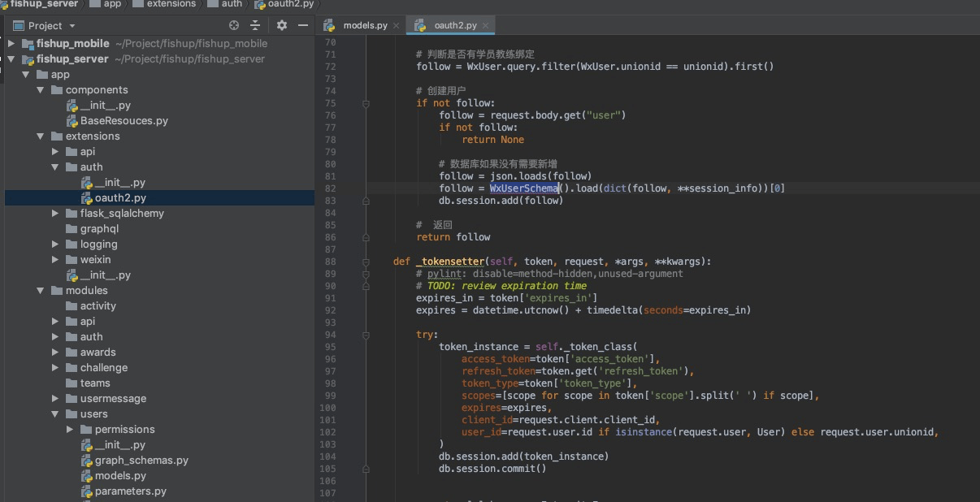This screenshot has height=502, width=980.
Task: Expand the weixin folder
Action: [55, 259]
